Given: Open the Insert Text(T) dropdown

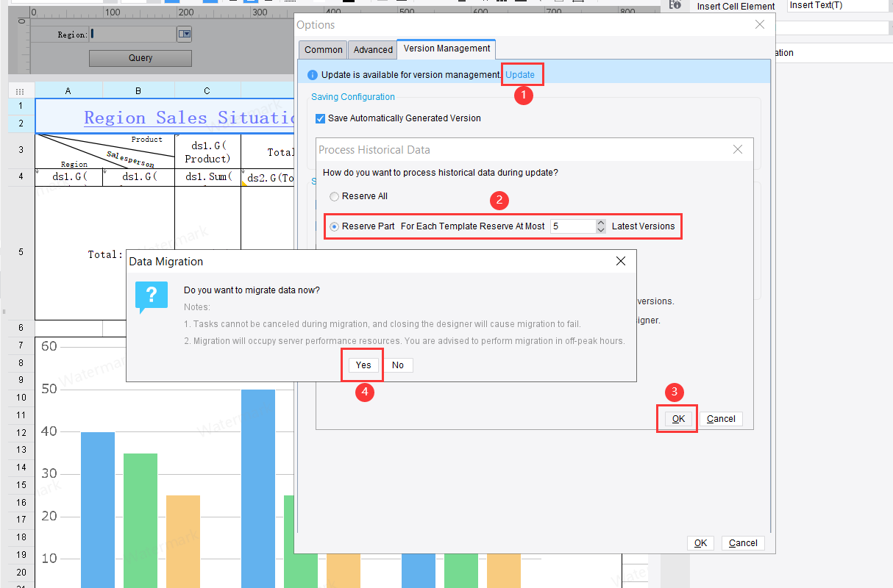Looking at the screenshot, I should coord(838,6).
